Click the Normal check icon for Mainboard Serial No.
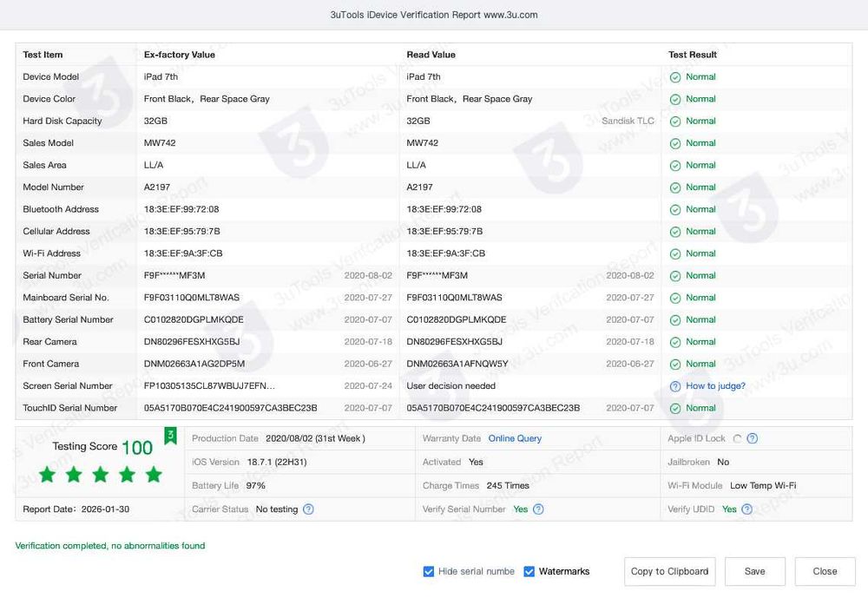The image size is (868, 598). point(674,298)
